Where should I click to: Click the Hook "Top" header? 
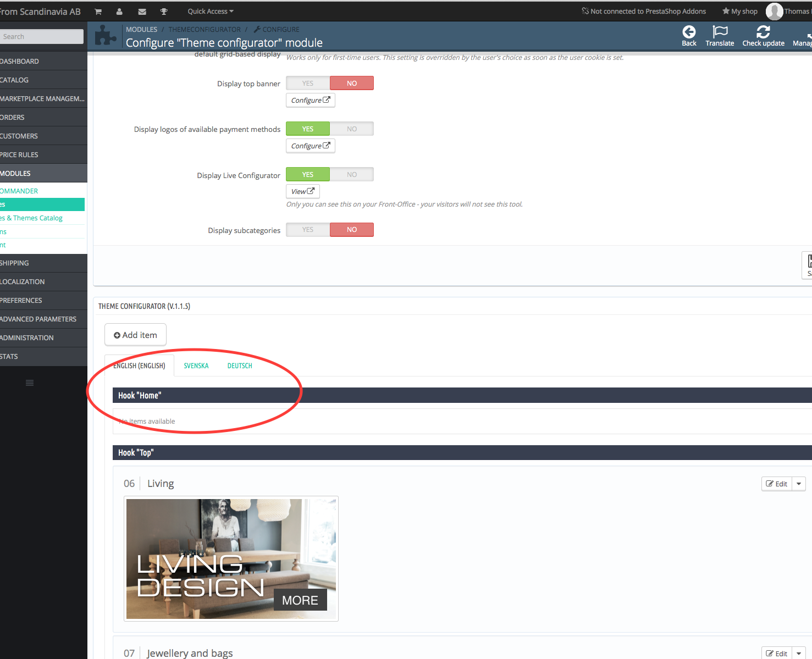click(462, 452)
